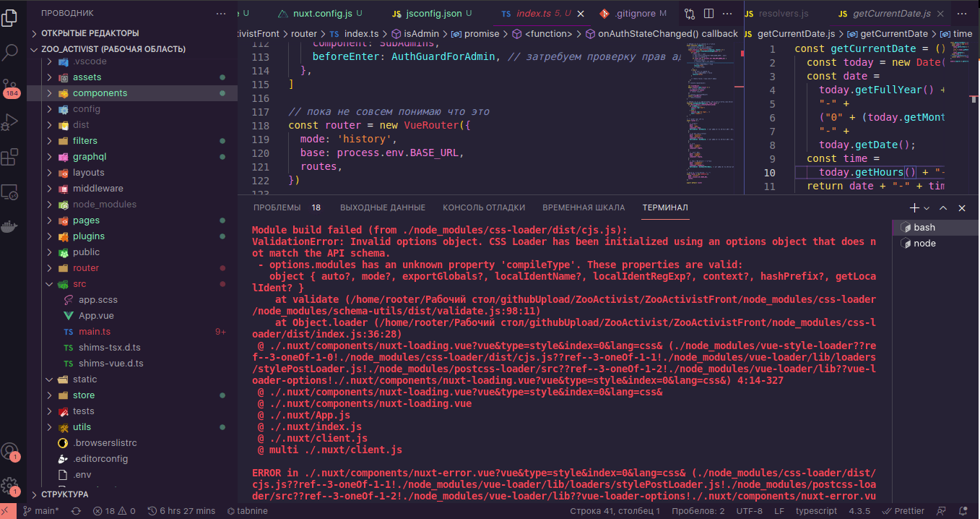
Task: Open Explorer panel more actions menu
Action: [x=221, y=14]
